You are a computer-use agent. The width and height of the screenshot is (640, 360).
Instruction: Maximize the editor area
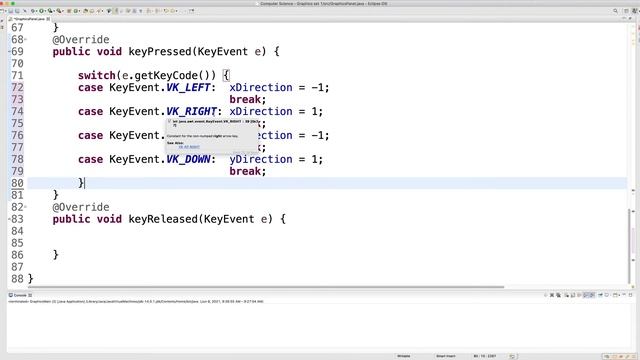[630, 18]
